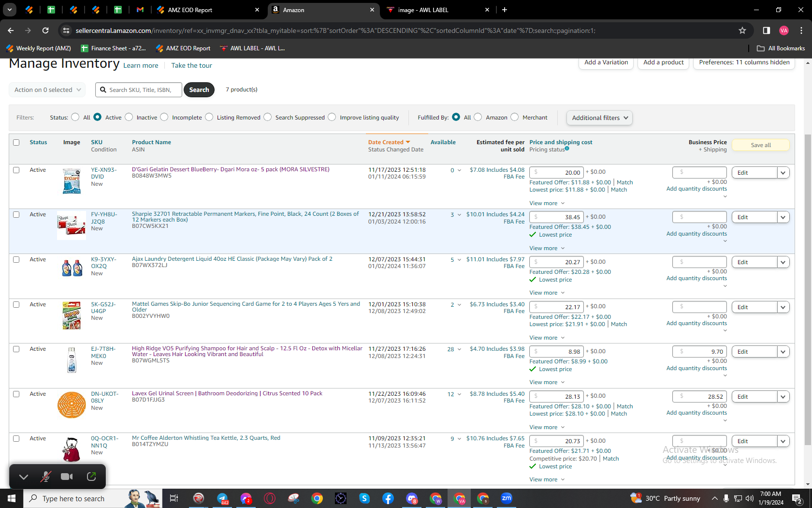Unmute the microphone in the meeting bar
812x508 pixels.
[x=45, y=477]
